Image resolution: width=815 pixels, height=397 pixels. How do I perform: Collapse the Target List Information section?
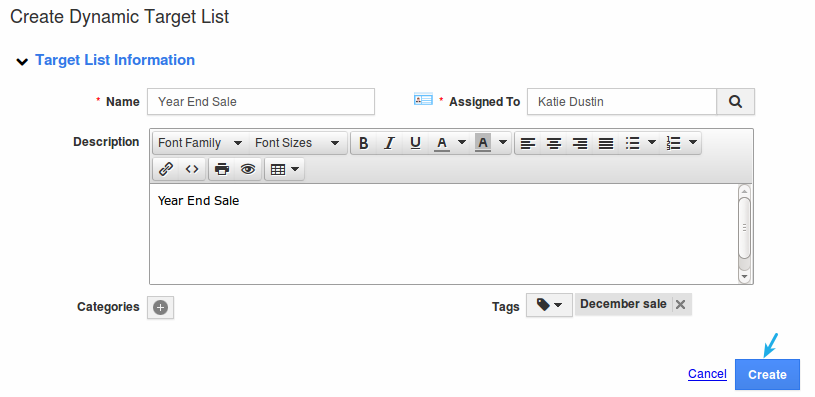point(22,62)
